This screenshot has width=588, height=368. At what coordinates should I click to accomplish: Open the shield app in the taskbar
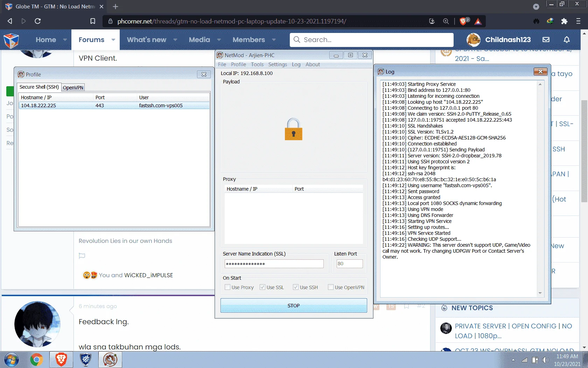[x=85, y=360]
